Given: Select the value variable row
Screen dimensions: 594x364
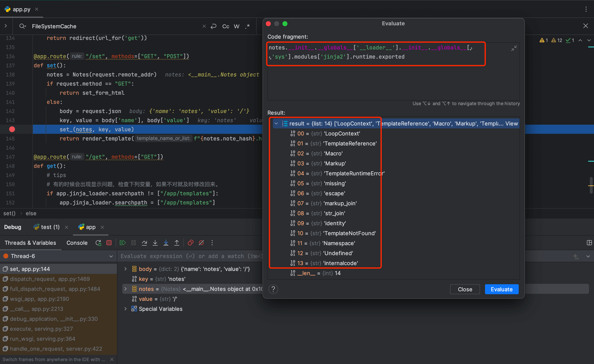Looking at the screenshot, I should click(x=155, y=299).
